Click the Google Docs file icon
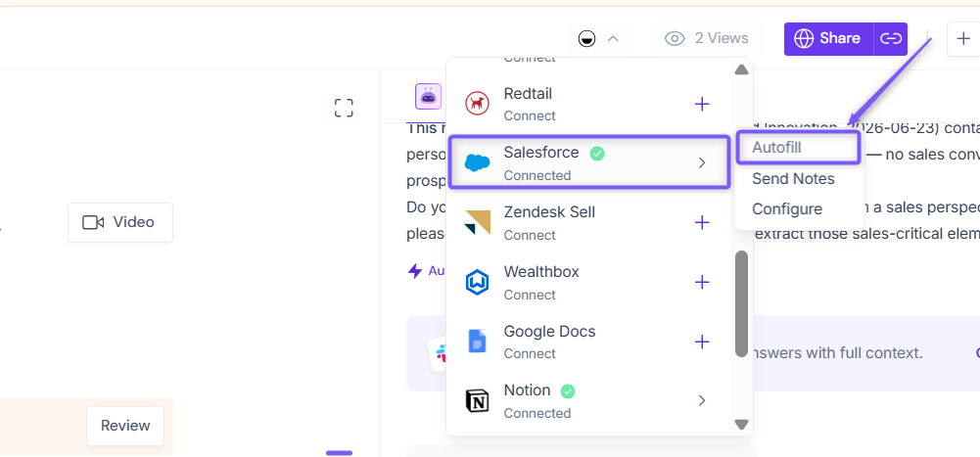 [x=478, y=342]
